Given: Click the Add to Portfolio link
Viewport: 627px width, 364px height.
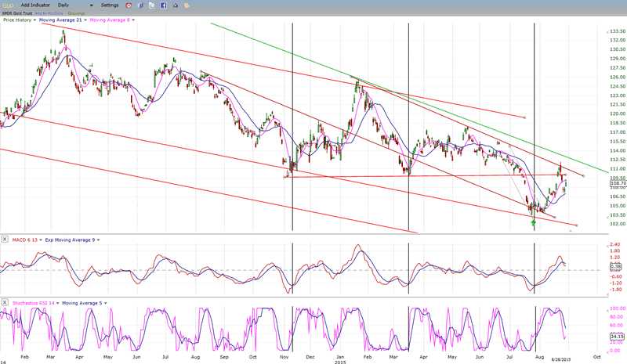Looking at the screenshot, I should click(47, 12).
